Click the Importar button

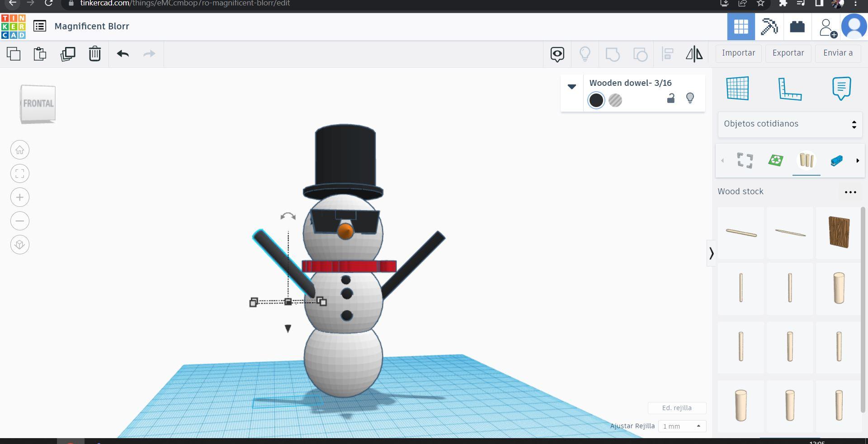tap(738, 53)
